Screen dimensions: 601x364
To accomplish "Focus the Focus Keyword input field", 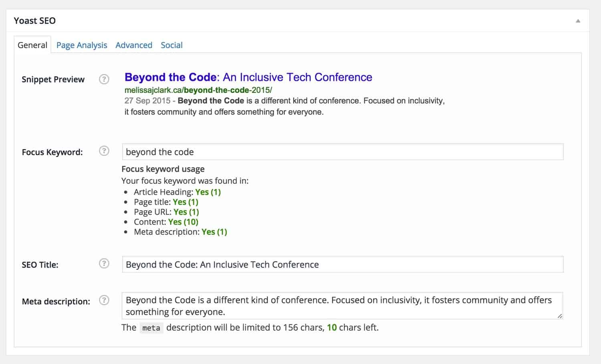I will 343,152.
